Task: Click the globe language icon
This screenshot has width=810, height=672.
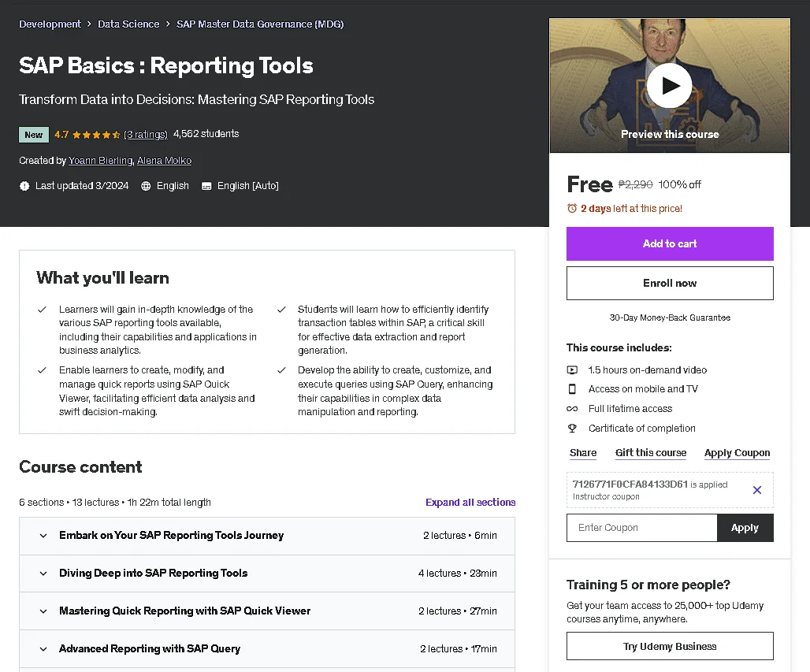Action: [x=146, y=186]
